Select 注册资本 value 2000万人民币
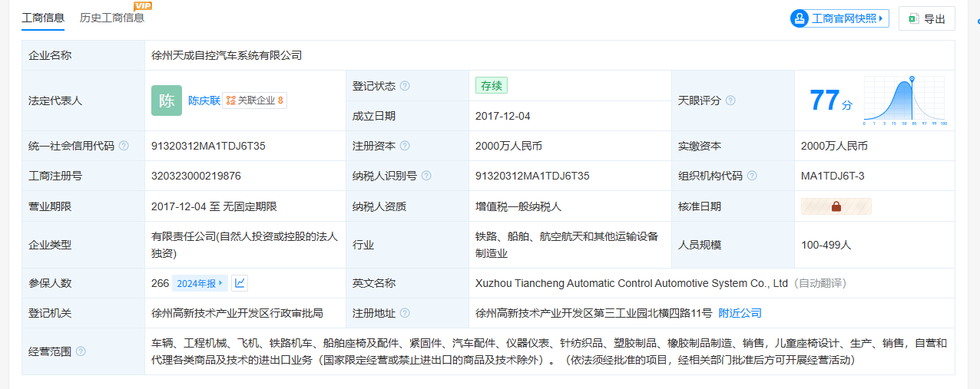Screen dimensions: 980x389 point(508,146)
